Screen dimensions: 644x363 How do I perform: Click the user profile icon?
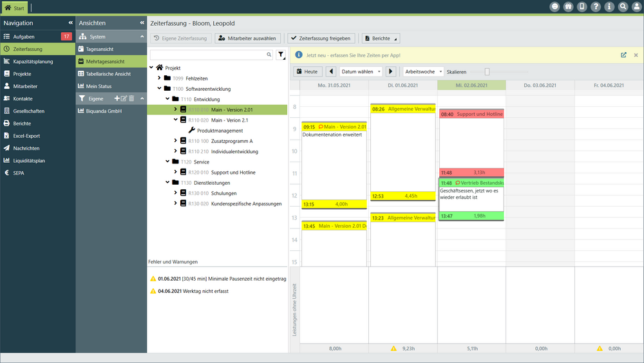(636, 7)
